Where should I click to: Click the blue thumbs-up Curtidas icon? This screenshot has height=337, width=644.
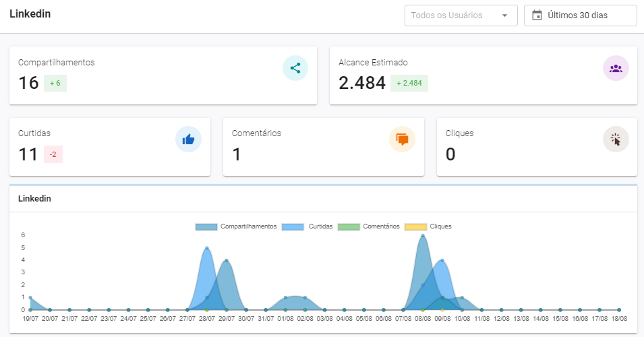188,140
